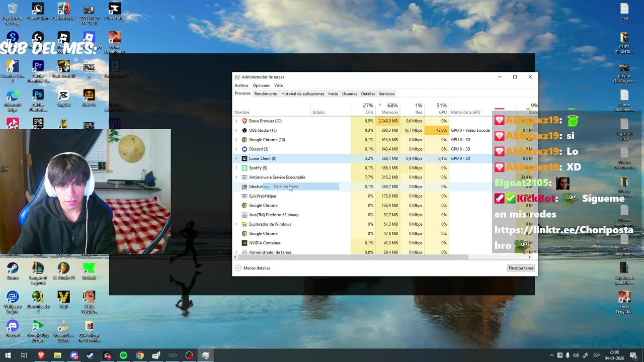Open Adobe Photoshop desktop shortcut
This screenshot has width=644, height=362.
[x=38, y=101]
